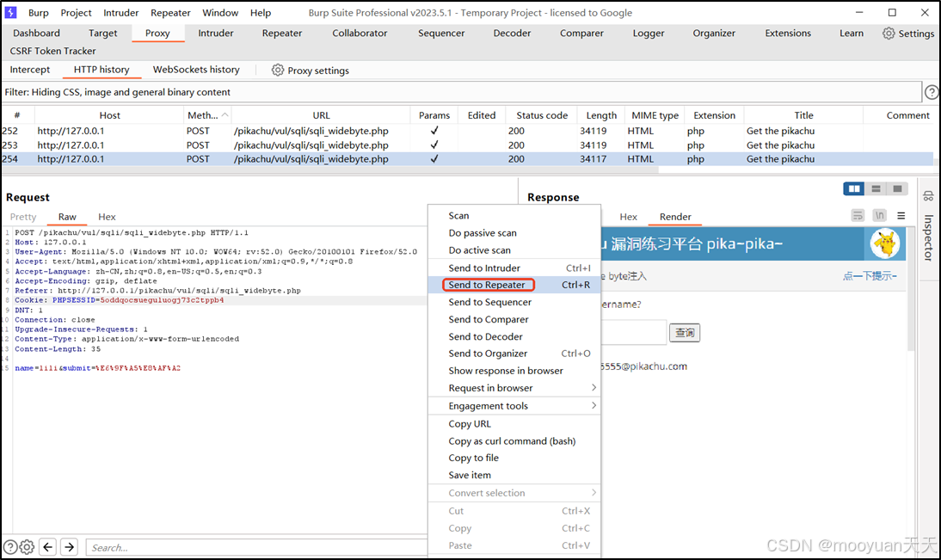Click the Burp Suite logo icon
Viewport: 941px width, 560px height.
(x=11, y=12)
